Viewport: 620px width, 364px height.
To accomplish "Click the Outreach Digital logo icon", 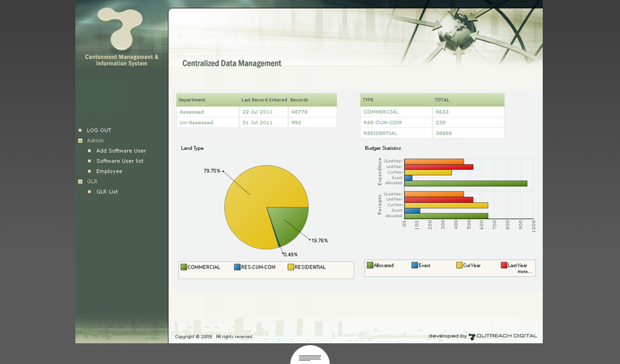I will tap(472, 336).
